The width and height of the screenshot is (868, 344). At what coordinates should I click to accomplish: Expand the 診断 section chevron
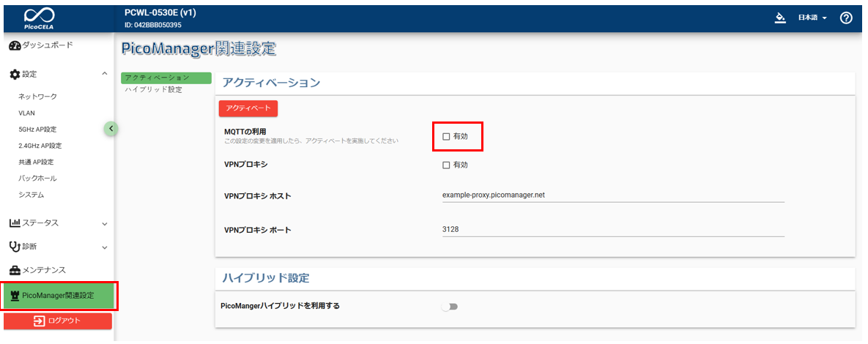click(x=105, y=247)
